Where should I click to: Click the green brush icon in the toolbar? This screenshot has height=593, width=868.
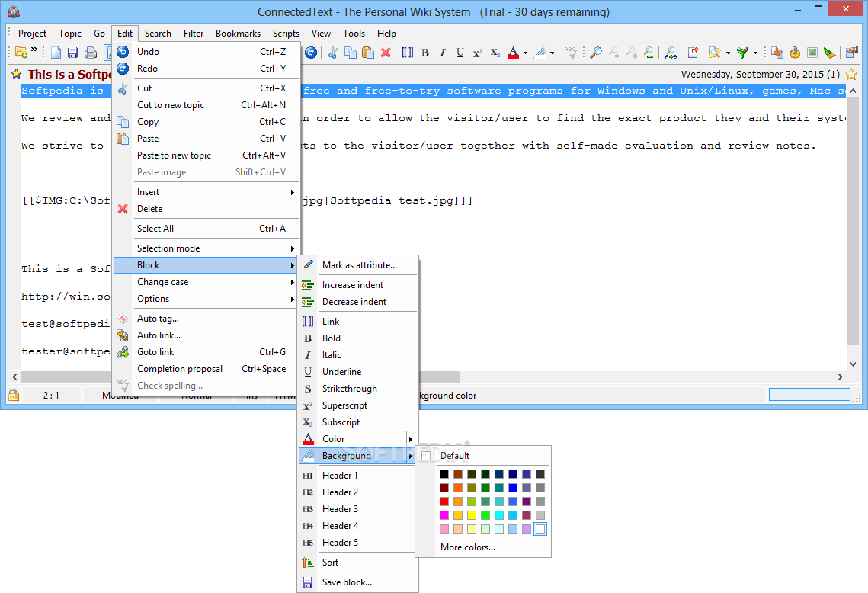click(829, 53)
